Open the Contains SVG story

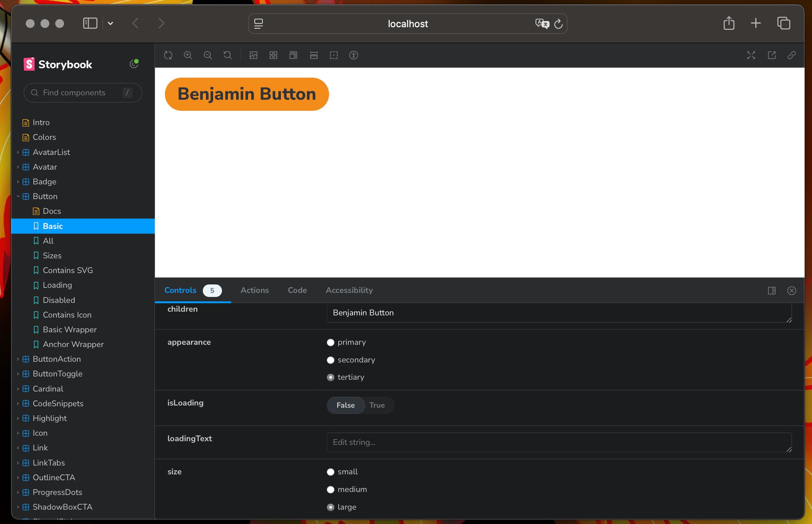[x=68, y=270]
